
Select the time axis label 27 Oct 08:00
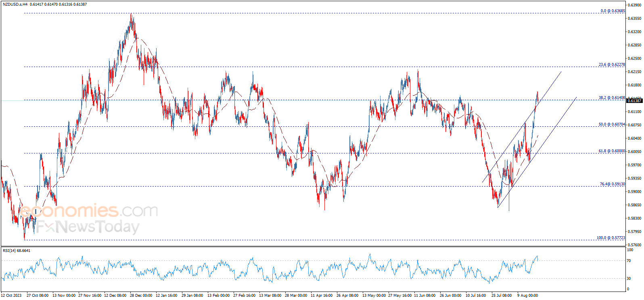pyautogui.click(x=38, y=296)
